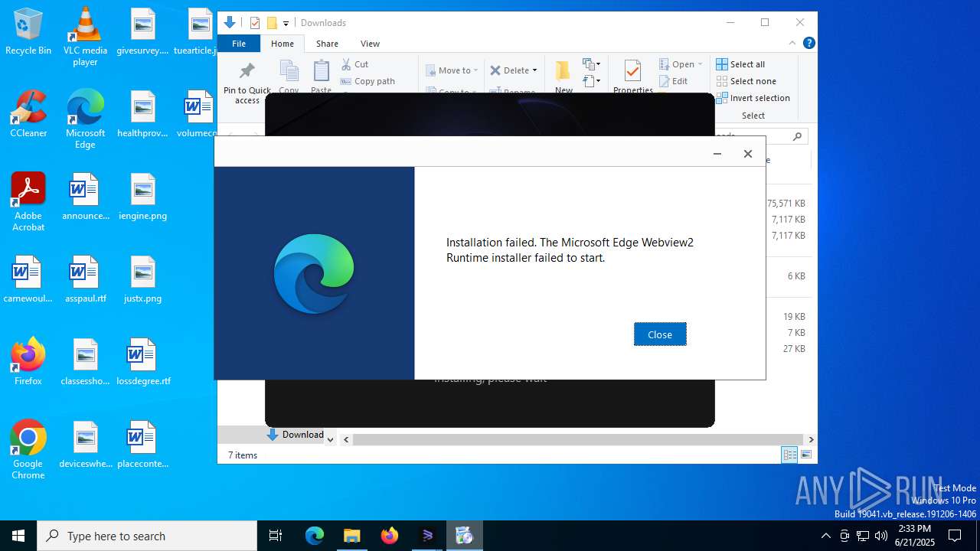Select the Downloads item in navigation pane

point(296,435)
